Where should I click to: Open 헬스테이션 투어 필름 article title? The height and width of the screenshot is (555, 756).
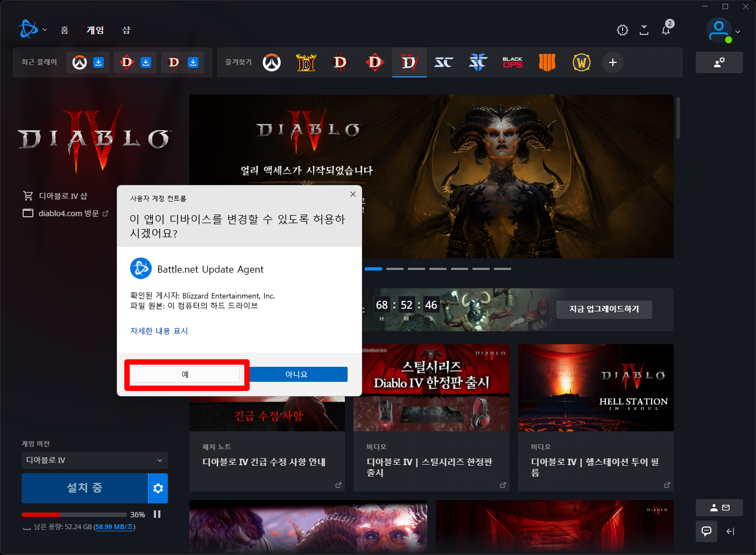tap(595, 467)
